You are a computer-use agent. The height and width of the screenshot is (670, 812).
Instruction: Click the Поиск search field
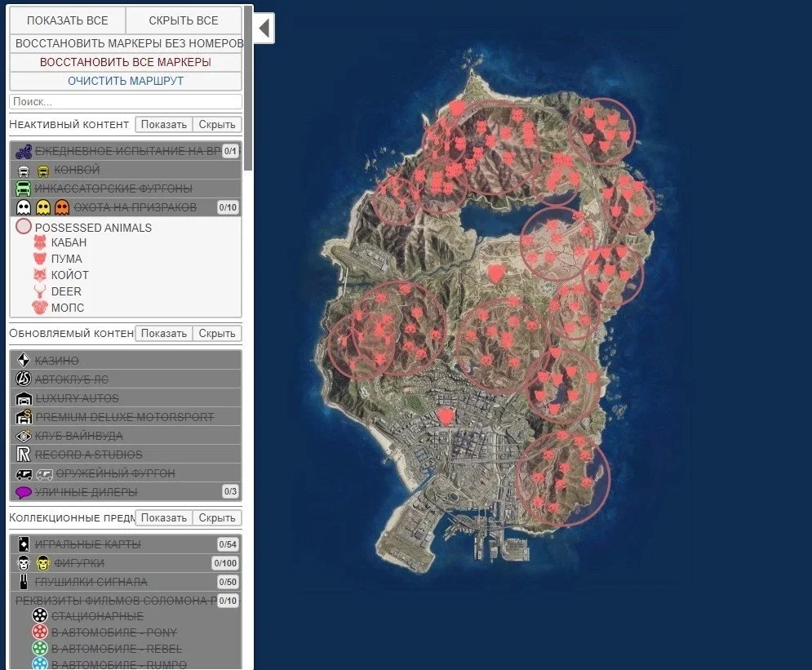[x=126, y=102]
